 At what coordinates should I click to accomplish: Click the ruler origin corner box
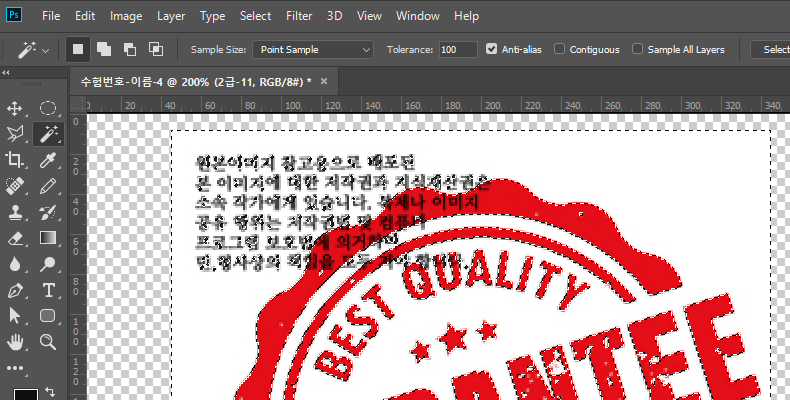(77, 104)
